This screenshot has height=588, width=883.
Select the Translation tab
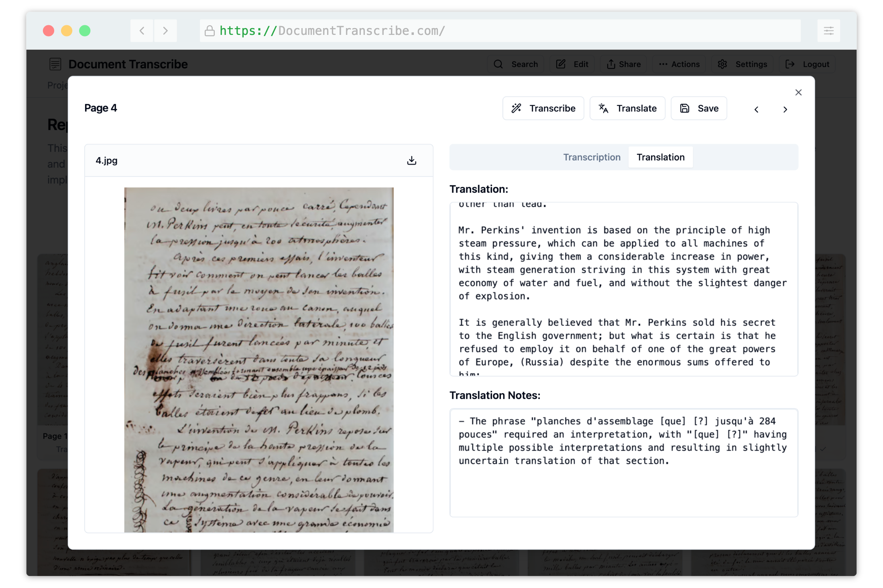tap(660, 157)
